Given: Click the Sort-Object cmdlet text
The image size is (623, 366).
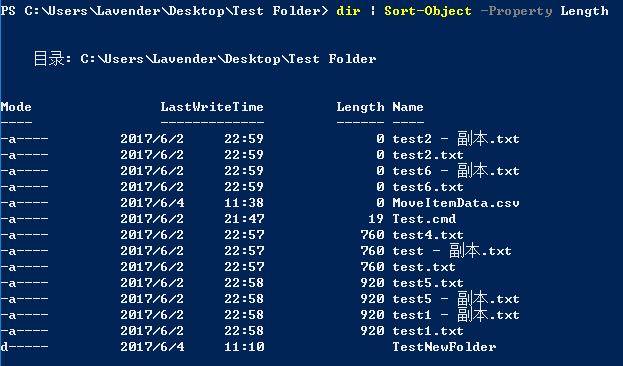Looking at the screenshot, I should click(428, 11).
